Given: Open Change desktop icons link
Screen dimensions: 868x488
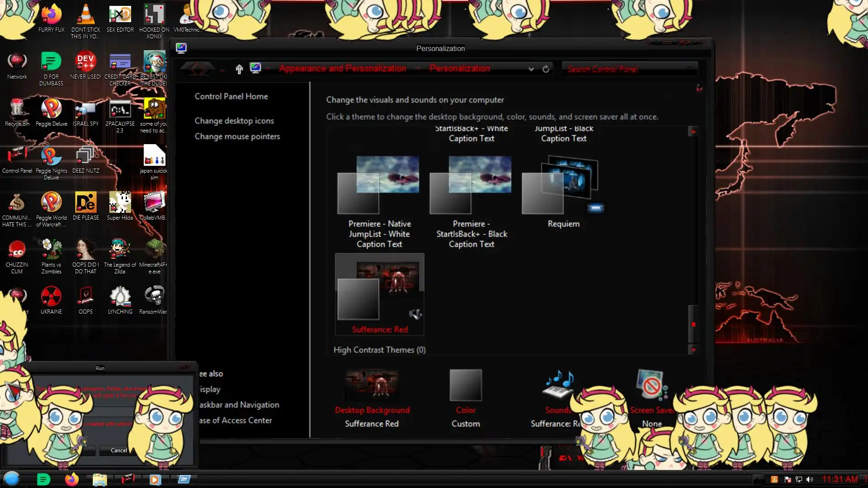Looking at the screenshot, I should click(234, 121).
